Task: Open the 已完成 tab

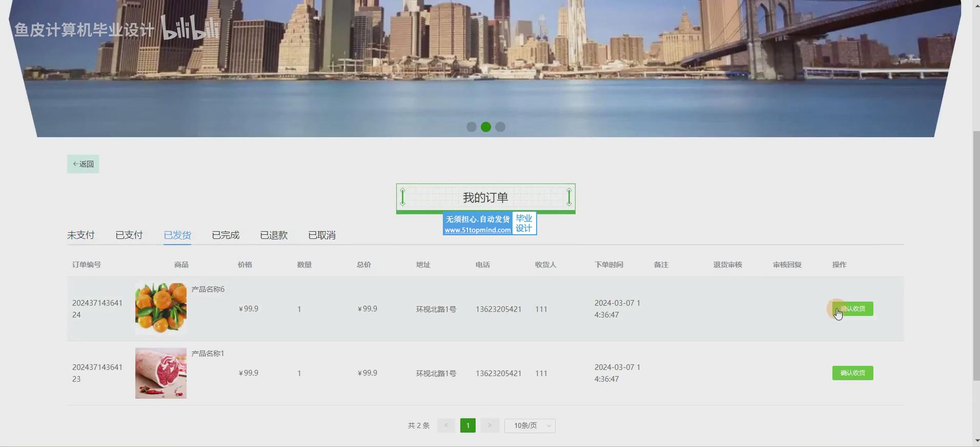Action: pos(226,235)
